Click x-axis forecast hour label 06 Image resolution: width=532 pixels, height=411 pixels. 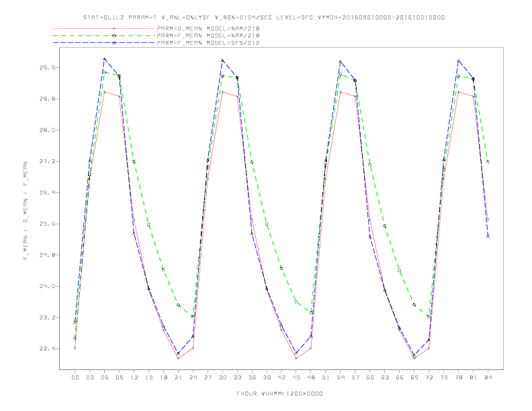[105, 377]
